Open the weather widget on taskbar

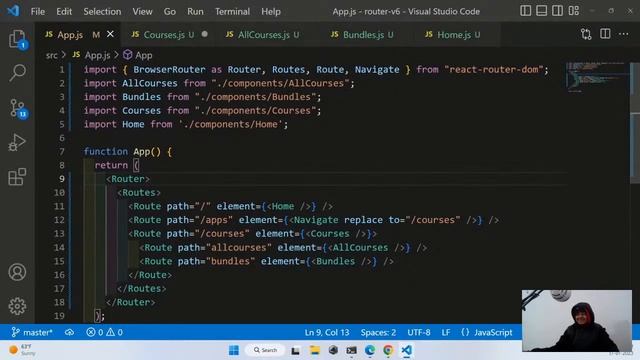point(23,350)
